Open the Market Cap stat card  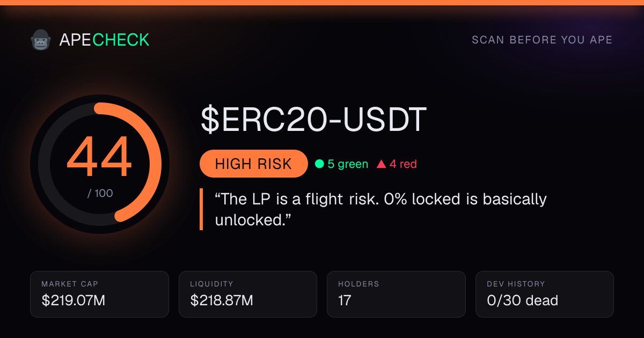click(x=100, y=294)
